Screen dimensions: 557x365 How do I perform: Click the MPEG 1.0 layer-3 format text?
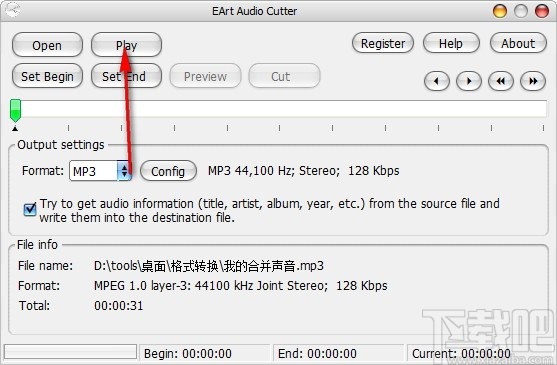240,286
